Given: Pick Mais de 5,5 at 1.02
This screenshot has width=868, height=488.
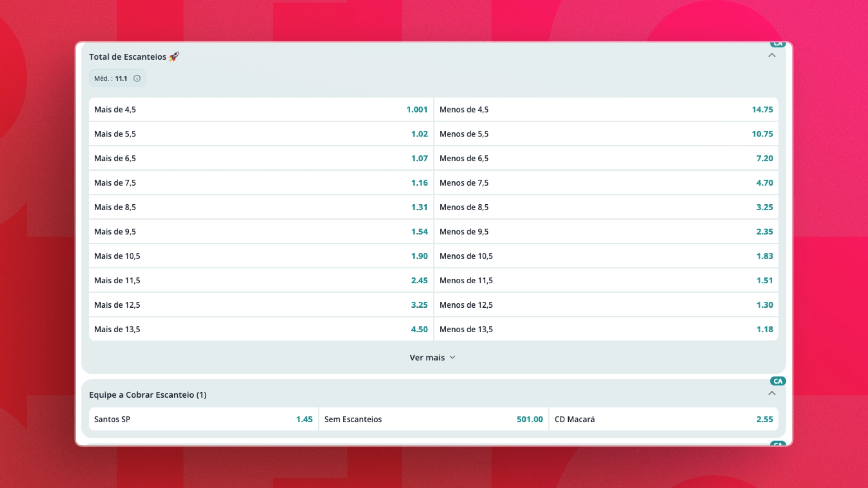Looking at the screenshot, I should (x=261, y=134).
